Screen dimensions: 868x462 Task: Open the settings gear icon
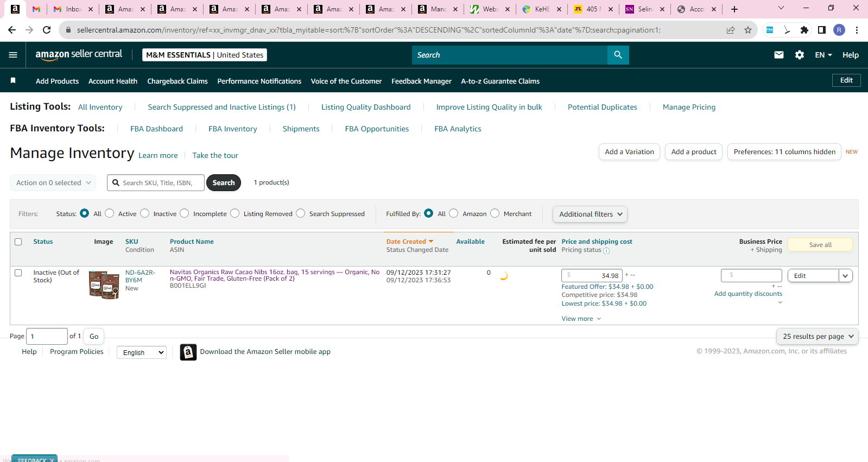pos(799,55)
